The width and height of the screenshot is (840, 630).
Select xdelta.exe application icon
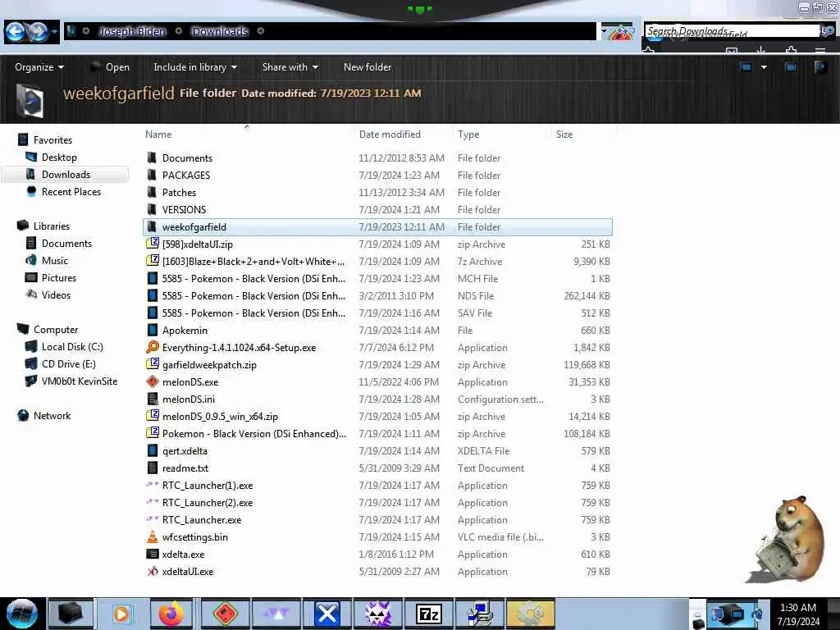(153, 554)
